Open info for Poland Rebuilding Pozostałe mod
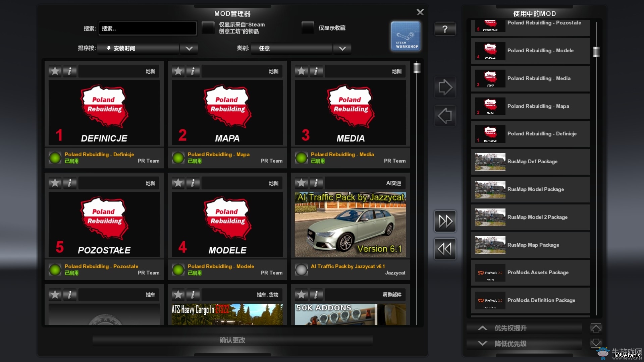 tap(70, 183)
